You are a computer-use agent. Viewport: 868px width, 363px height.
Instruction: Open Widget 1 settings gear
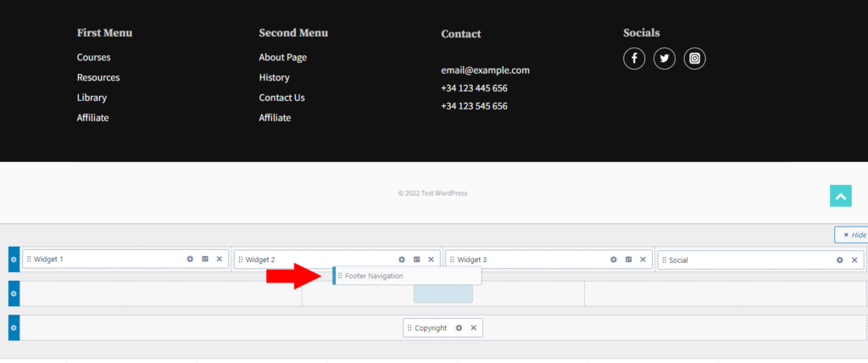pos(190,259)
